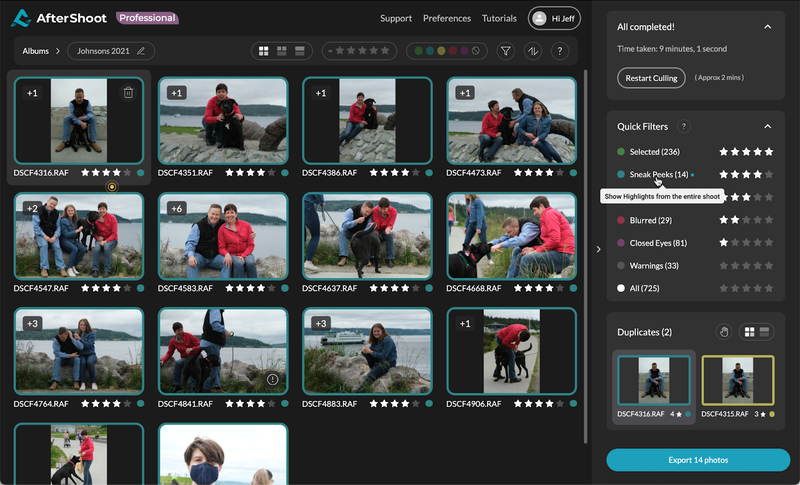Toggle list view in Duplicates panel
The height and width of the screenshot is (485, 800).
click(764, 332)
